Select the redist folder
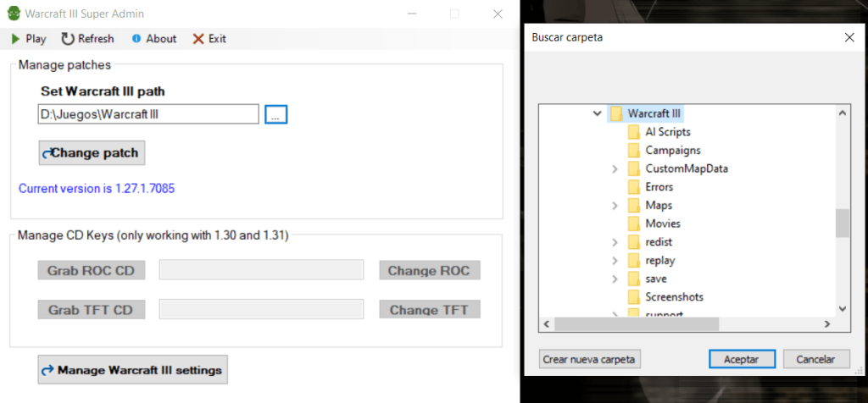 (x=659, y=242)
